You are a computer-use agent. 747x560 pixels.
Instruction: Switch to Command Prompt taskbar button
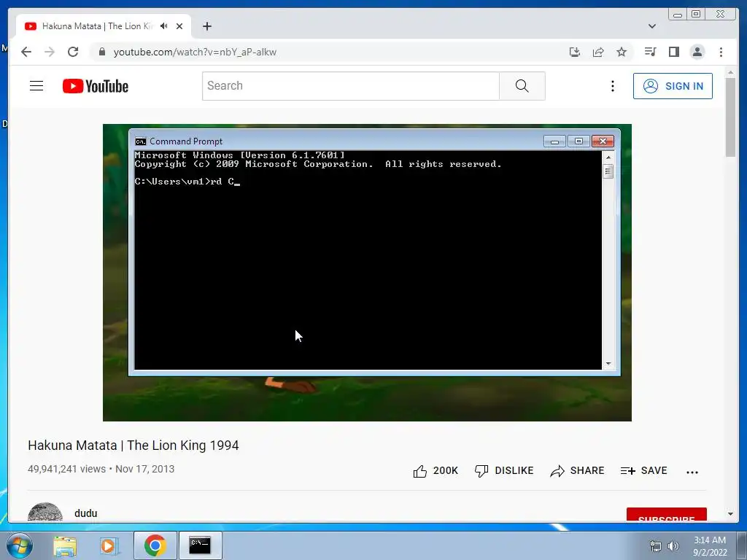[x=200, y=545]
